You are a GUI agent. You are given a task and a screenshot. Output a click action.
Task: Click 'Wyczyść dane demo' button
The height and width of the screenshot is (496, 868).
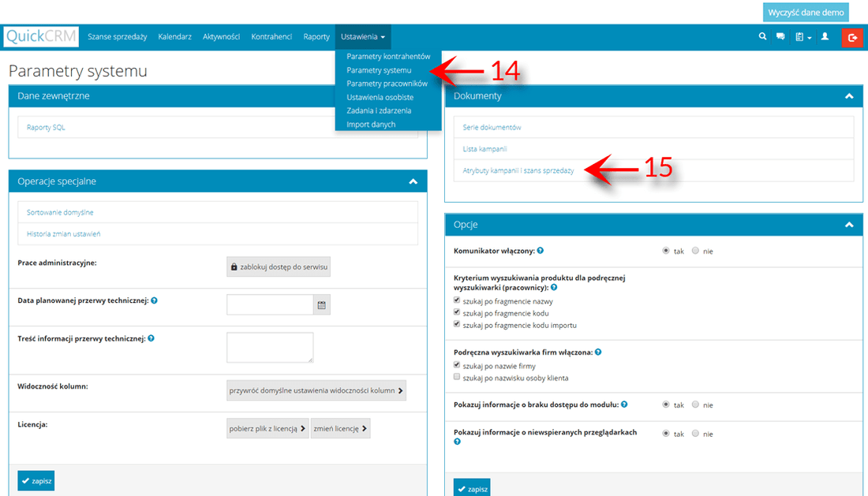(x=806, y=12)
